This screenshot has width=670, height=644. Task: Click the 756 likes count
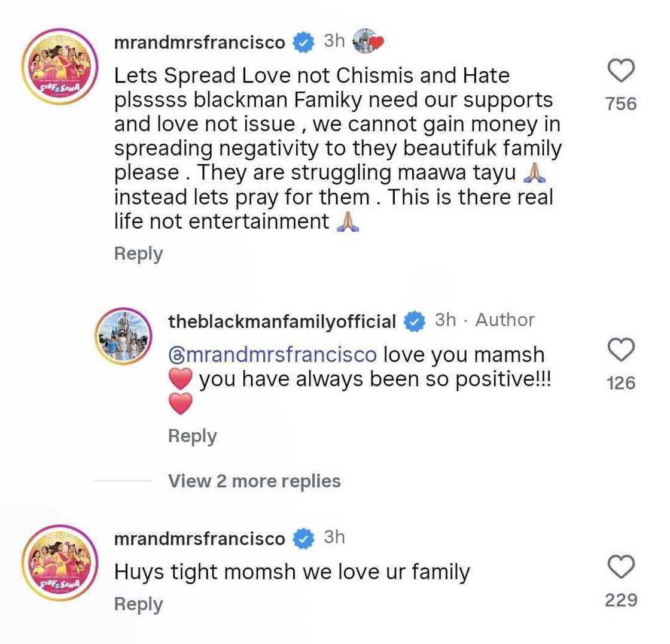click(x=620, y=104)
